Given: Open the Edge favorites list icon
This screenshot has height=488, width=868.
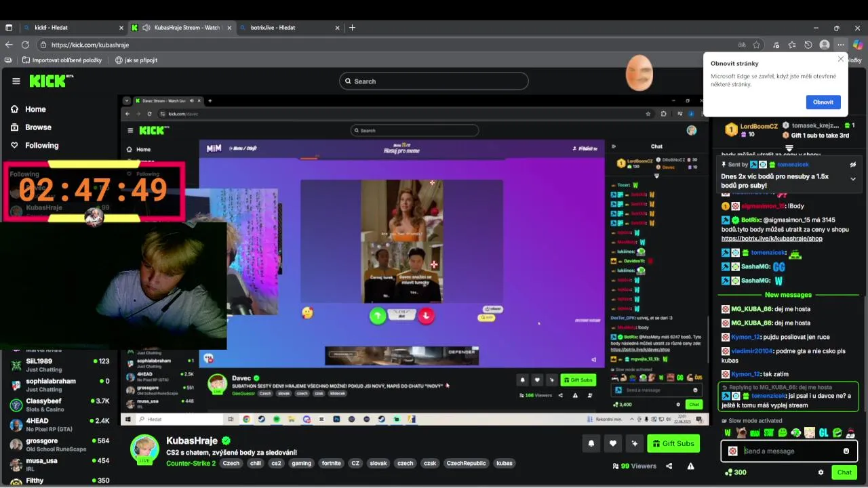Looking at the screenshot, I should (792, 45).
